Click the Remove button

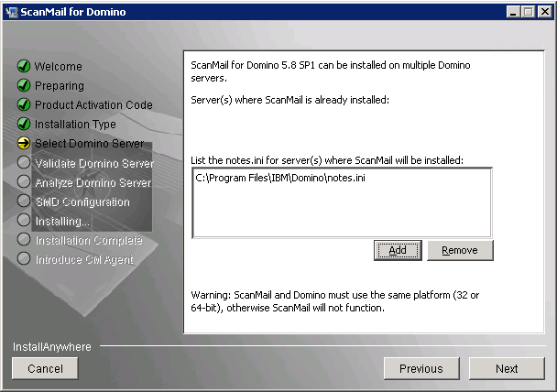pos(460,250)
